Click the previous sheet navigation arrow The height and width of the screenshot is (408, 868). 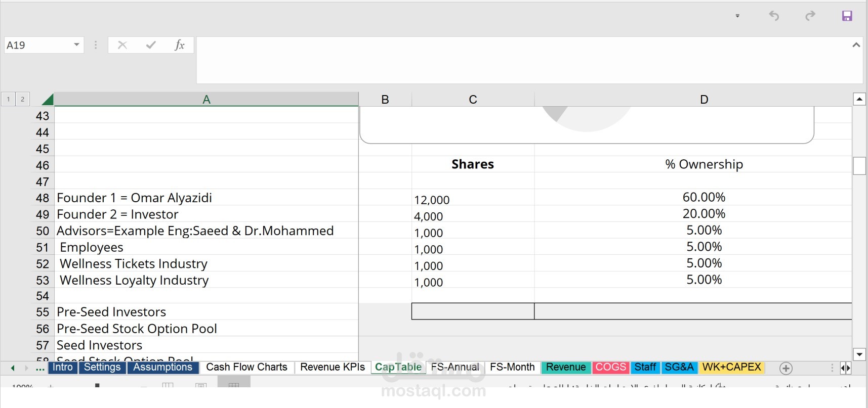(13, 368)
